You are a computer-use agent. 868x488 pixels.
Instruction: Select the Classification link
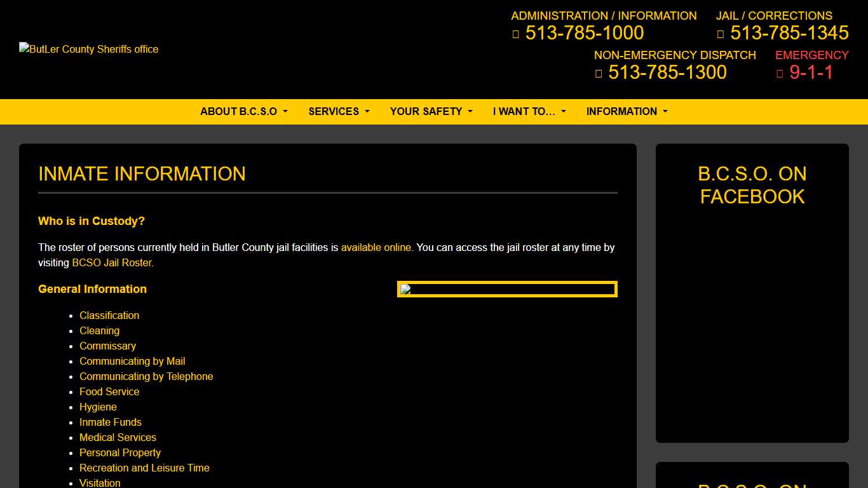point(109,315)
